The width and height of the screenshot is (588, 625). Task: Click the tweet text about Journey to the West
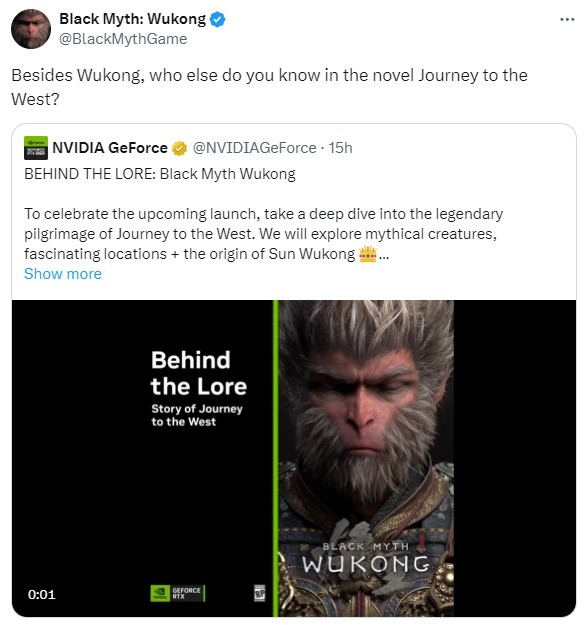(269, 87)
